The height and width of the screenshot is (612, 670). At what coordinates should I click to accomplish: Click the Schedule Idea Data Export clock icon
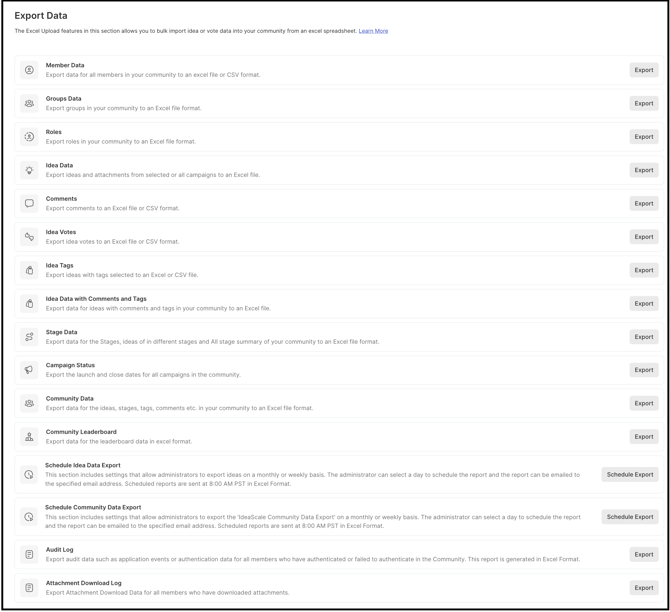29,475
